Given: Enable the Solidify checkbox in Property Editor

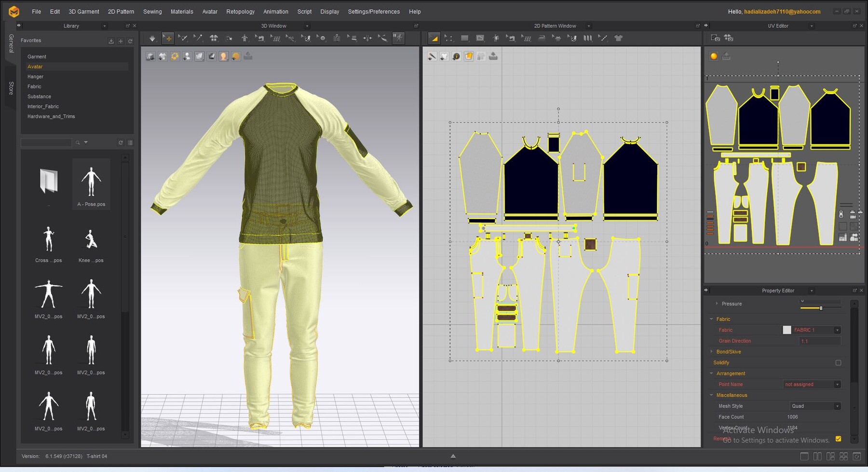Looking at the screenshot, I should 838,362.
